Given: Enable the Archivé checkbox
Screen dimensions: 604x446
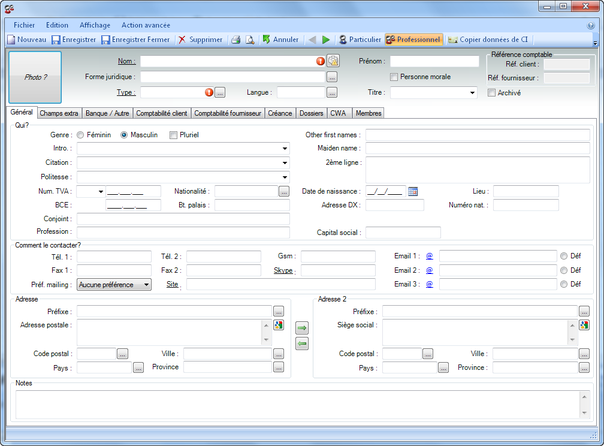Looking at the screenshot, I should click(x=491, y=93).
